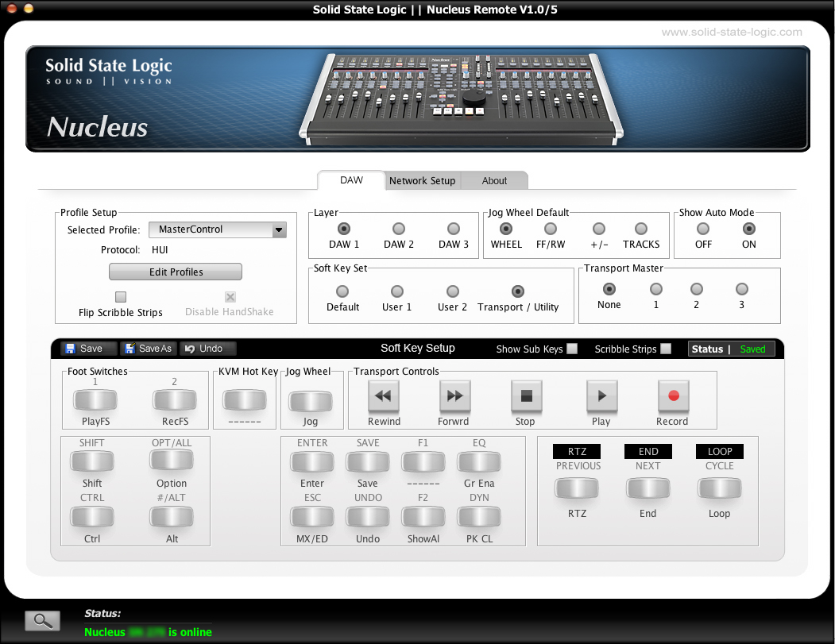Screen dimensions: 835x644
Task: Click the Saved status indicator
Action: coord(752,349)
